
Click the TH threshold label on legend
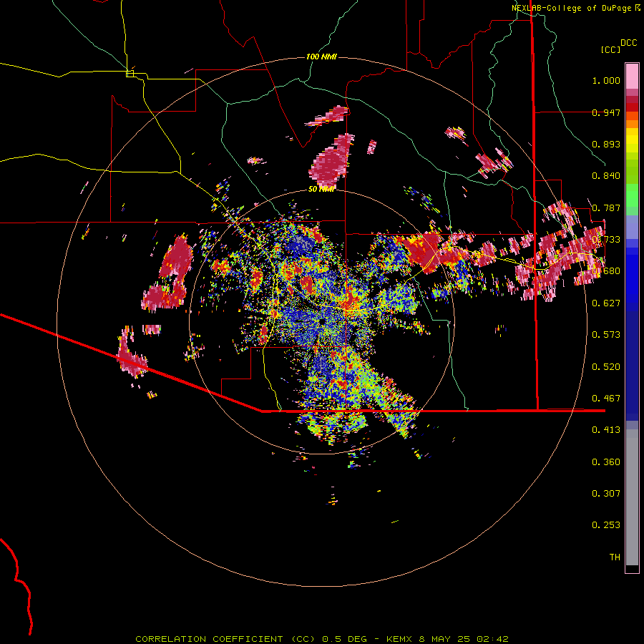pos(615,557)
